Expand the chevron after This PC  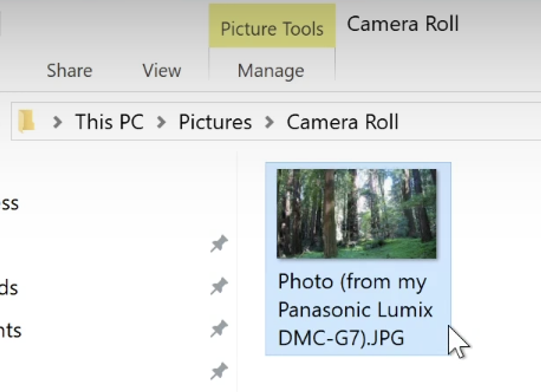[x=161, y=122]
